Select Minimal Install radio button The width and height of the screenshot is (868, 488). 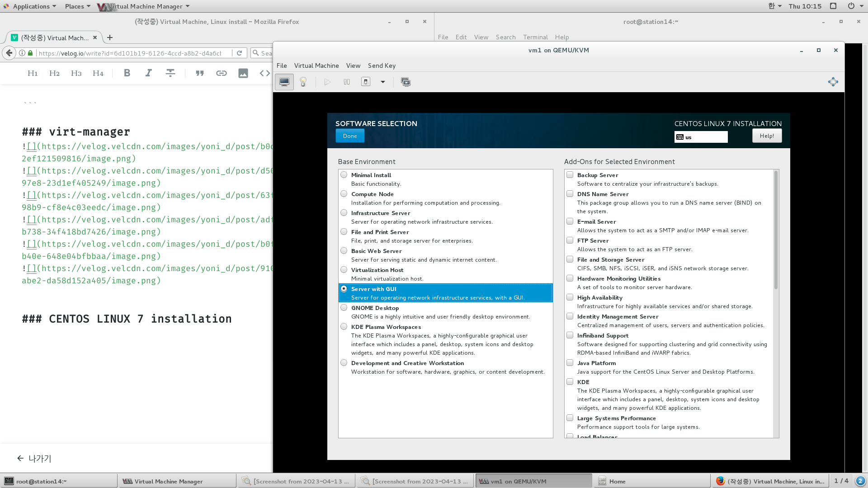[x=344, y=175]
